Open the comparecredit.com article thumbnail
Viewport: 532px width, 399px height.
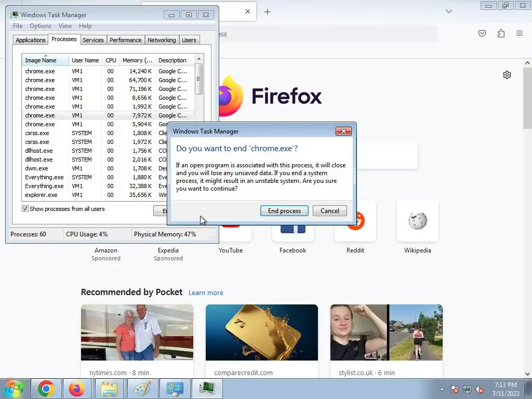[x=262, y=332]
